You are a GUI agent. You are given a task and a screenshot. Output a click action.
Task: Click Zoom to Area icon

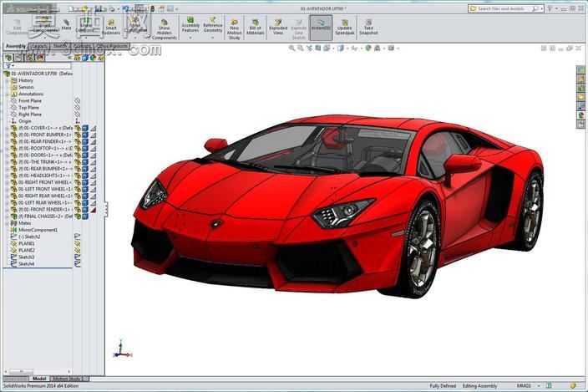(301, 48)
